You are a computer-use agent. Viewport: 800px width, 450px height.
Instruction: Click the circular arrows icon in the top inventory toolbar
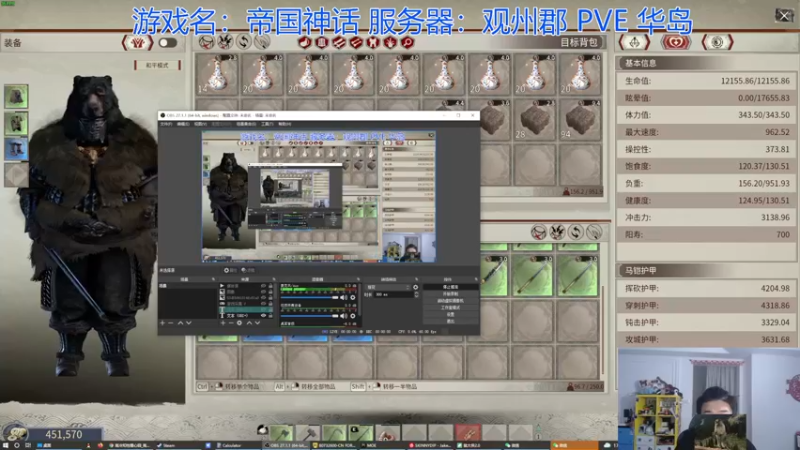pyautogui.click(x=243, y=42)
